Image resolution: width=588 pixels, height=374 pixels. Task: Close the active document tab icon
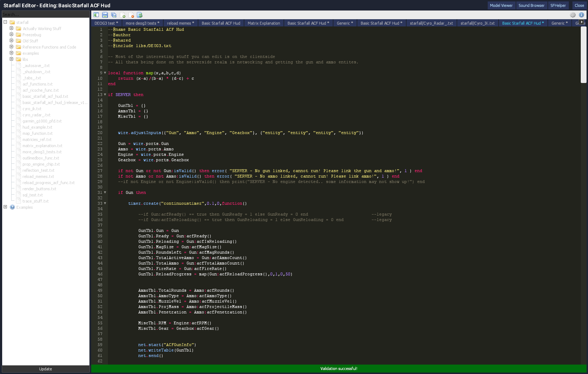coord(131,14)
